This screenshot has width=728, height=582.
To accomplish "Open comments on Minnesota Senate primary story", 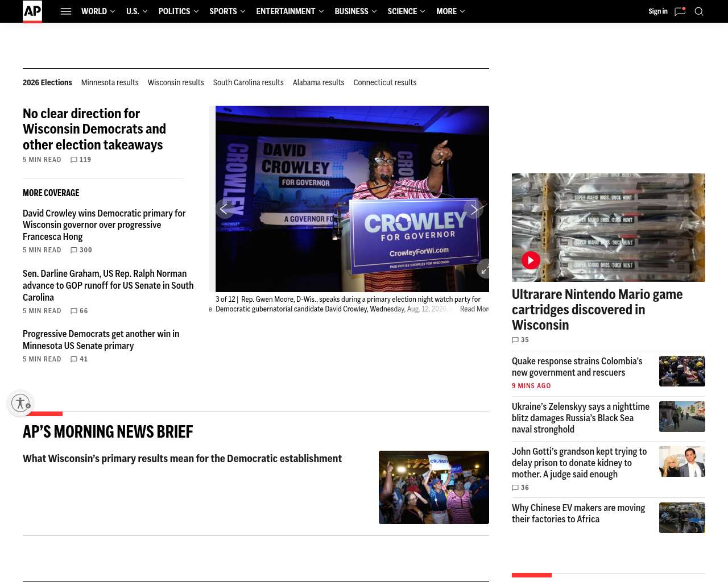I will point(79,359).
